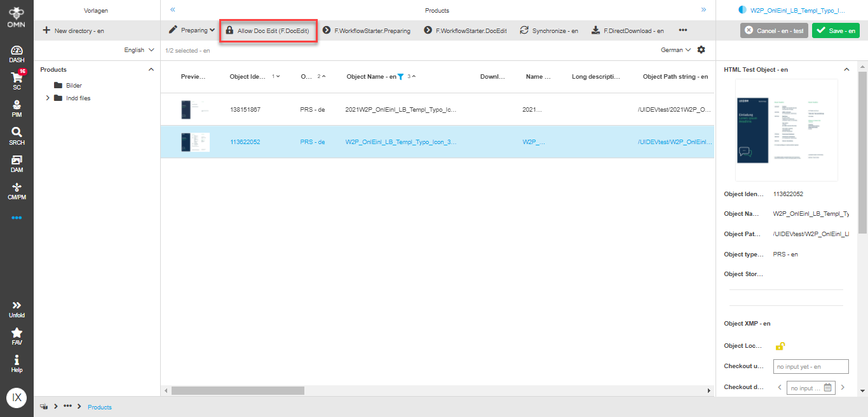The height and width of the screenshot is (417, 868).
Task: Click Synchronize - en toolbar item
Action: coord(549,30)
